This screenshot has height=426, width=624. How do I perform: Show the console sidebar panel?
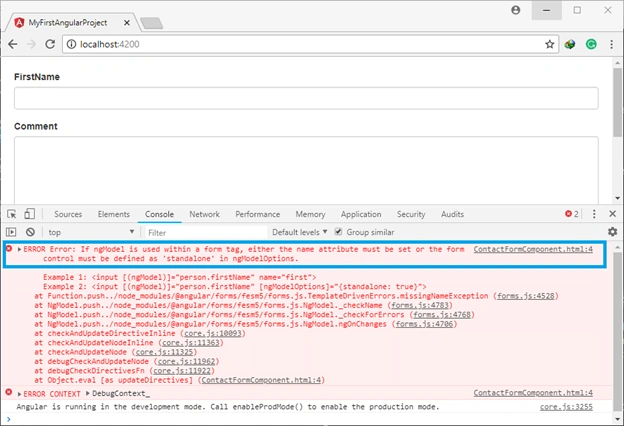click(11, 232)
